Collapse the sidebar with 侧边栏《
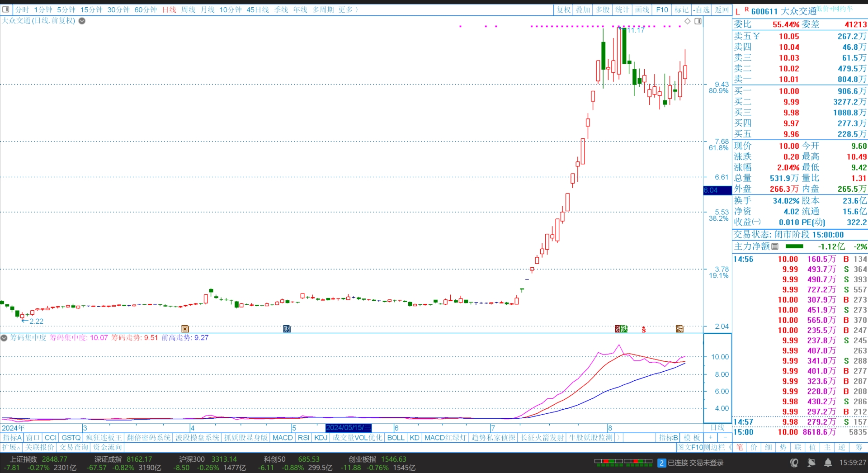The height and width of the screenshot is (473, 868). [718, 447]
